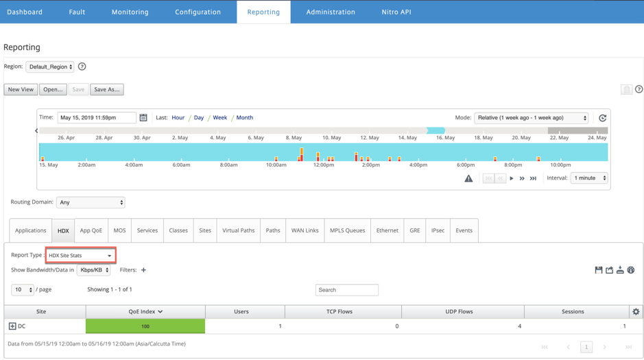644x360 pixels.
Task: Click the region help question mark icon
Action: pyautogui.click(x=82, y=67)
